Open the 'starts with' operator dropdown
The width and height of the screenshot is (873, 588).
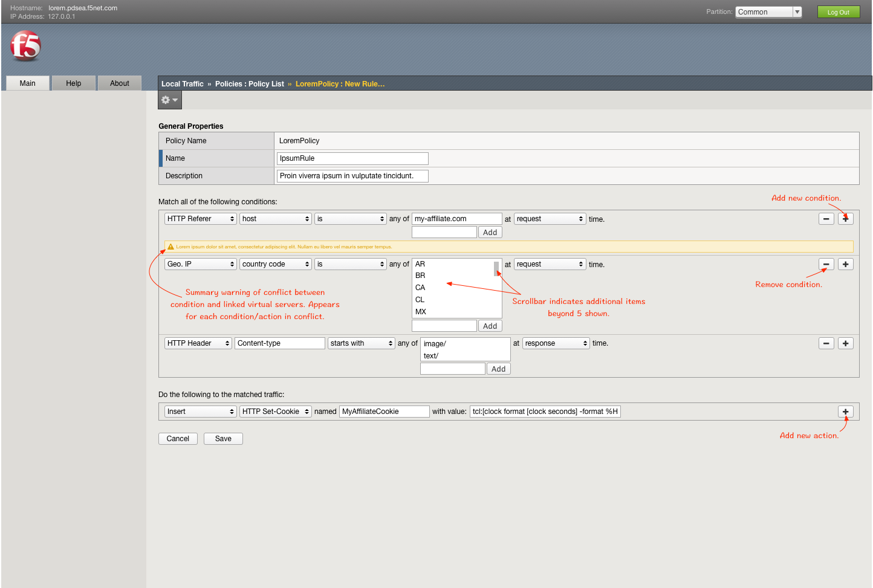(362, 343)
